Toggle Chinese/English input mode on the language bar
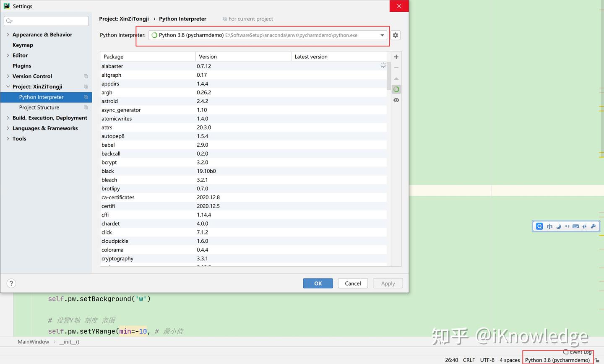Viewport: 604px width, 364px height. pyautogui.click(x=549, y=226)
